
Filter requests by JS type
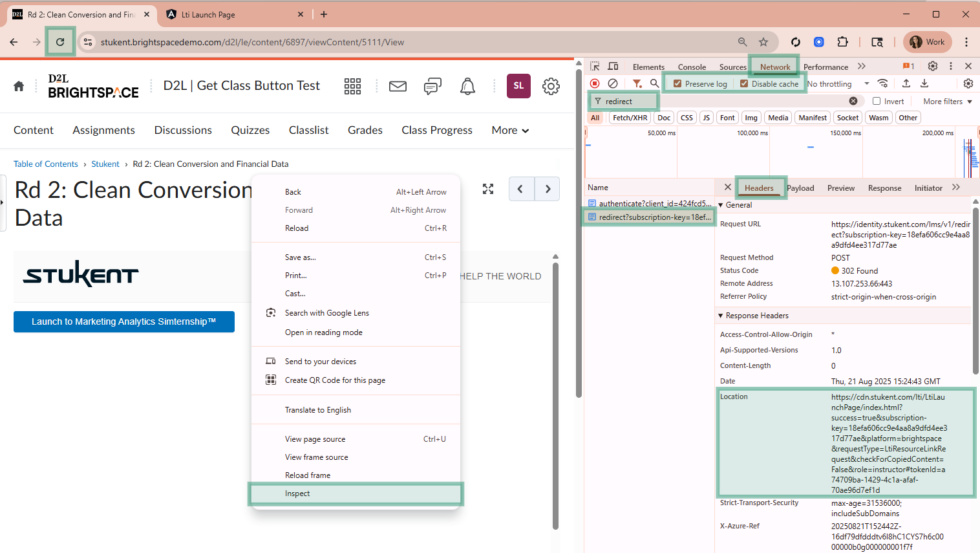pos(707,118)
